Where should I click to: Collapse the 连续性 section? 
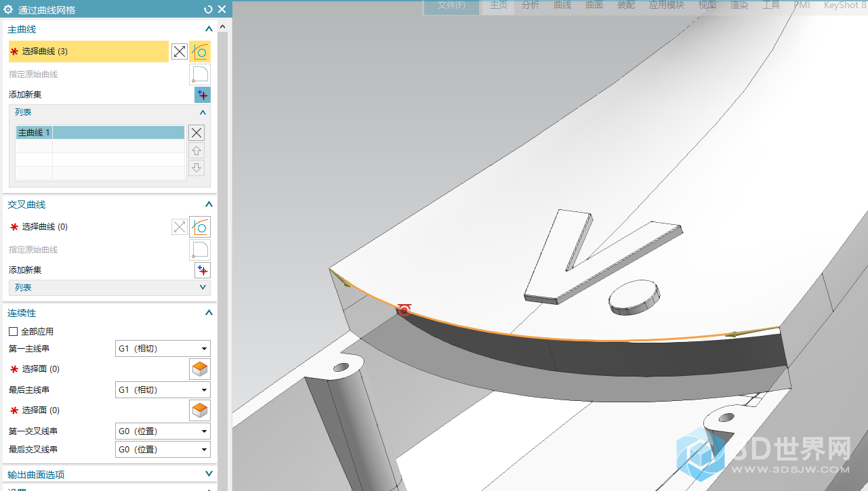(209, 313)
